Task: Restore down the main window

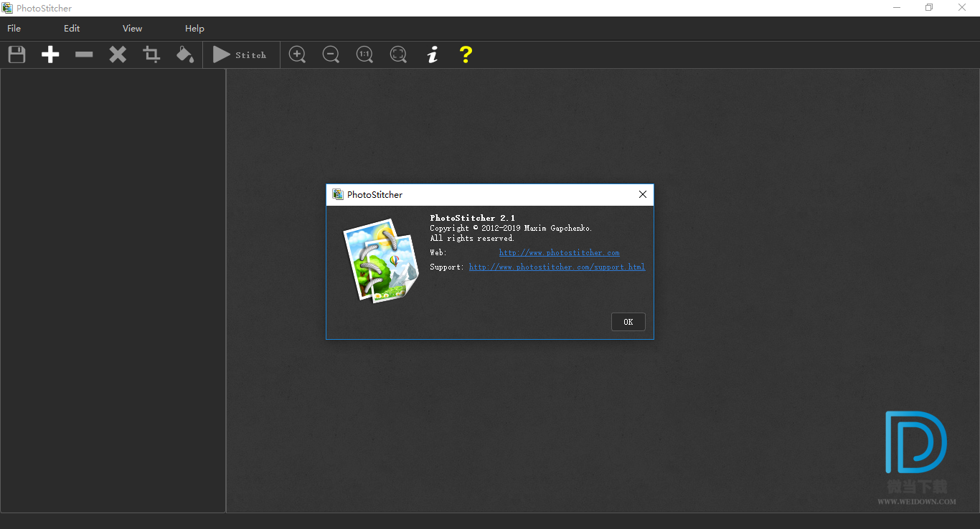Action: point(930,8)
